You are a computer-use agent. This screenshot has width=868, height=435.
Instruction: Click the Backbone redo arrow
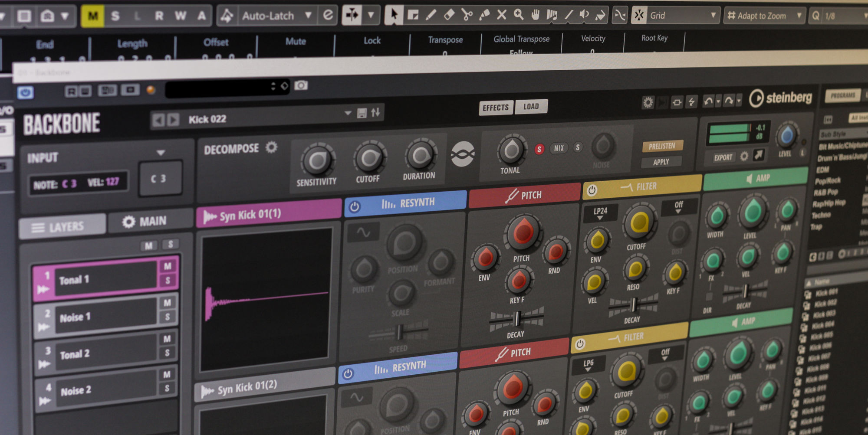pyautogui.click(x=729, y=101)
